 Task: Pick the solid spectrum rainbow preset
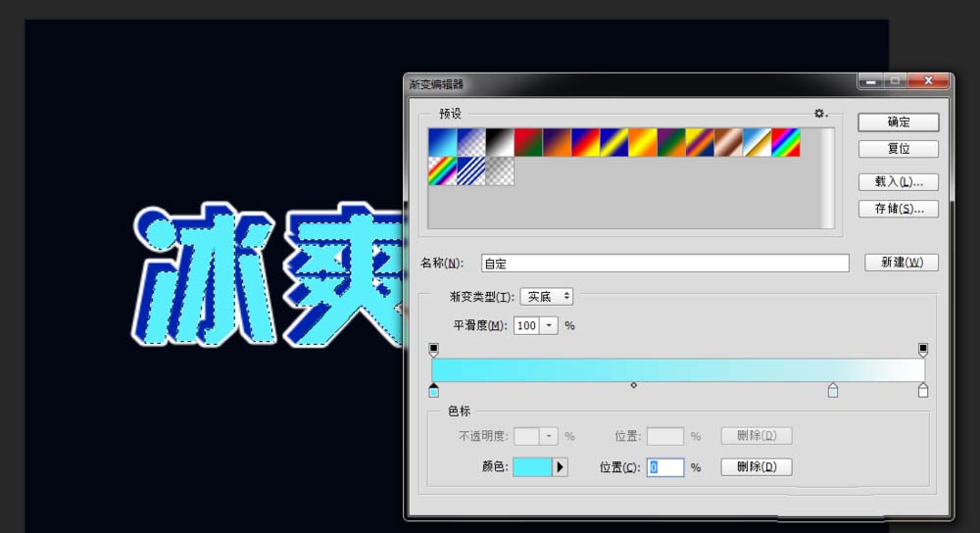pyautogui.click(x=786, y=142)
